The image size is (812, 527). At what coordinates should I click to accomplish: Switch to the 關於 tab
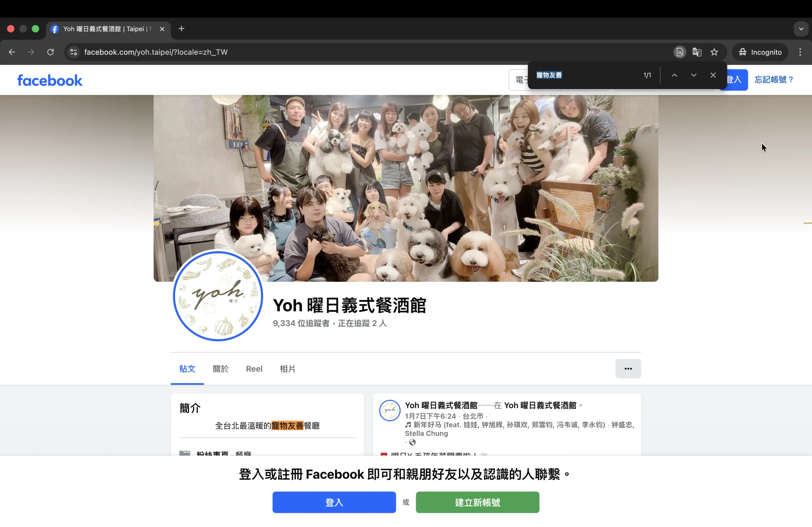click(220, 369)
